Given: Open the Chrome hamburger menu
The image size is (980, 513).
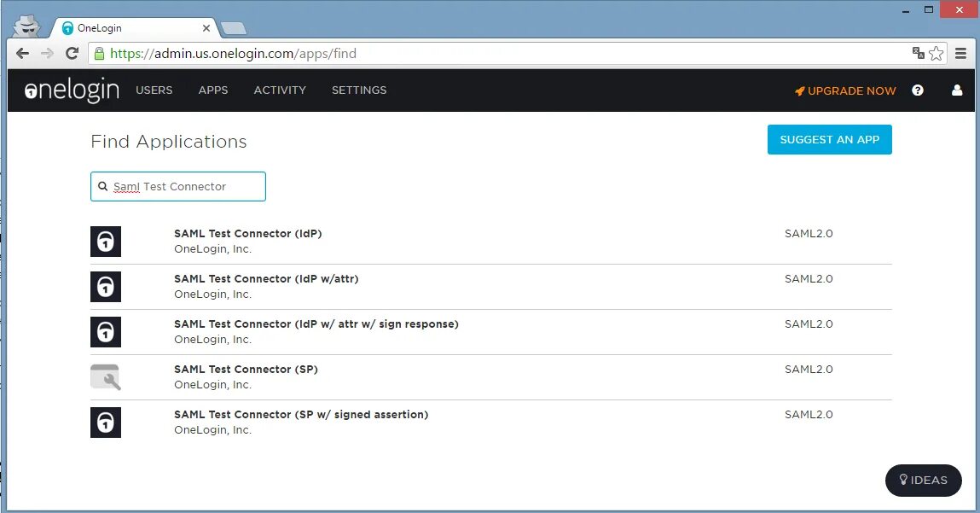Looking at the screenshot, I should click(x=961, y=53).
